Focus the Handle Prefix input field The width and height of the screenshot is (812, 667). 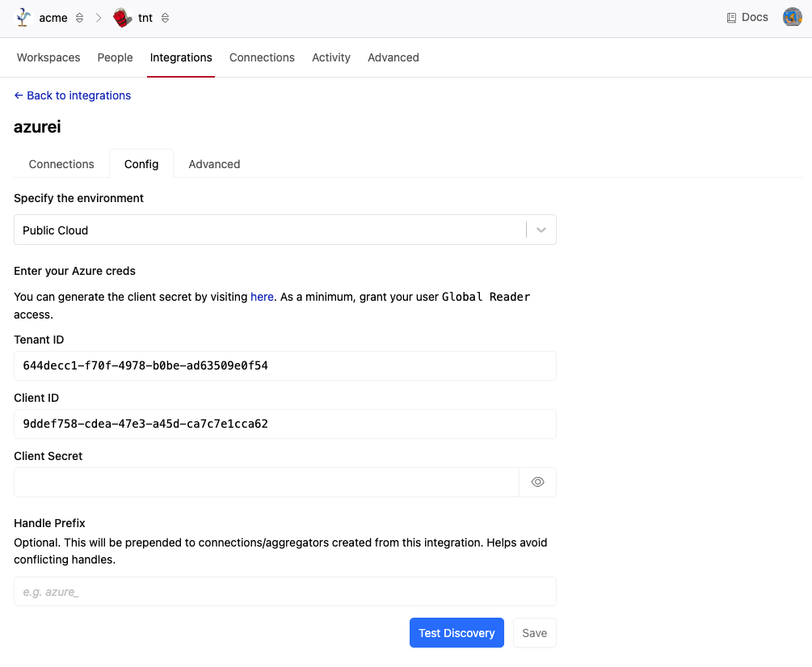284,592
